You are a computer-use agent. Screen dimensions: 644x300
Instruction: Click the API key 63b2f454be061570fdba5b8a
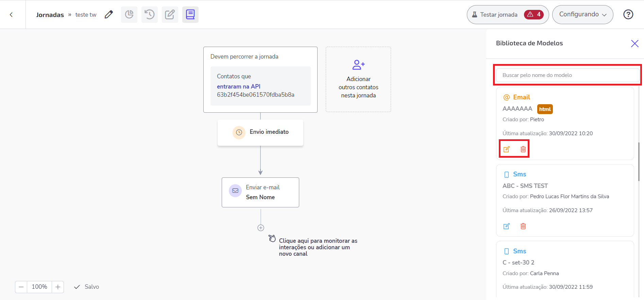pyautogui.click(x=256, y=95)
